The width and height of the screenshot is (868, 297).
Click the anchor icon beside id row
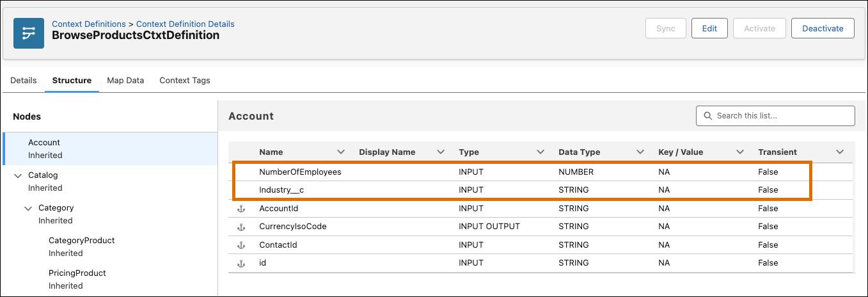pos(241,263)
